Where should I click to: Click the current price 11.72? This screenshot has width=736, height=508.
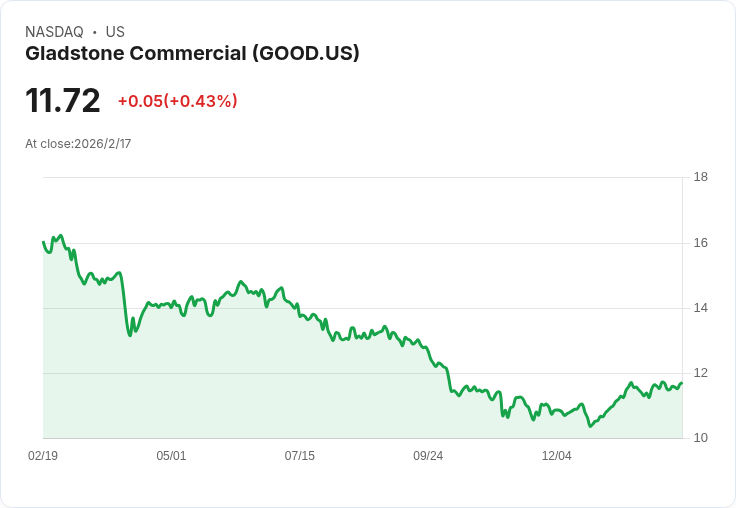coord(63,100)
